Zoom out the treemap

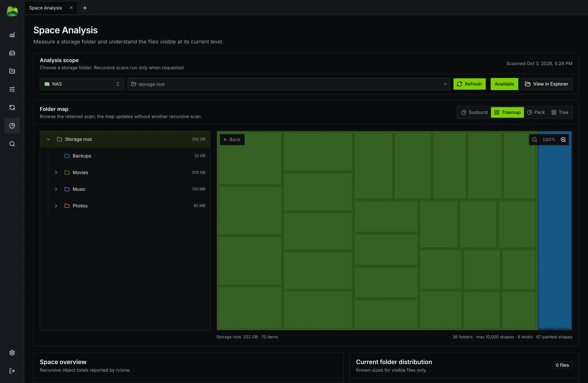pyautogui.click(x=534, y=140)
